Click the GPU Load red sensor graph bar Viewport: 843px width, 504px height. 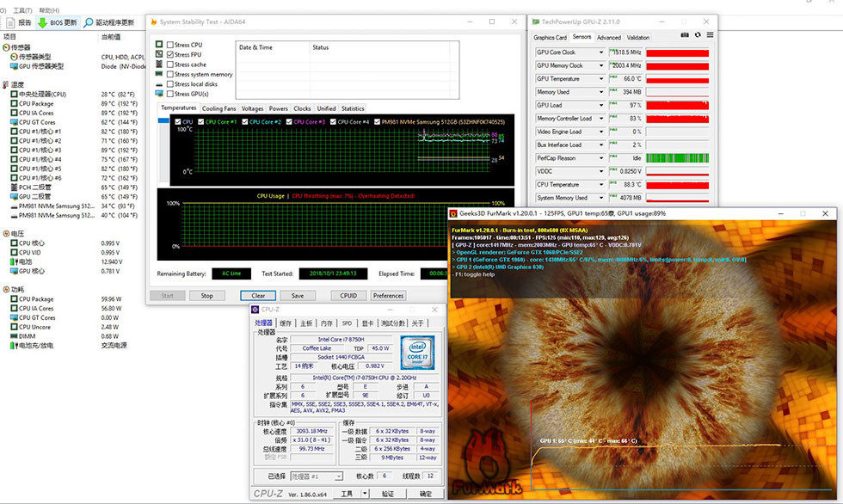coord(677,105)
